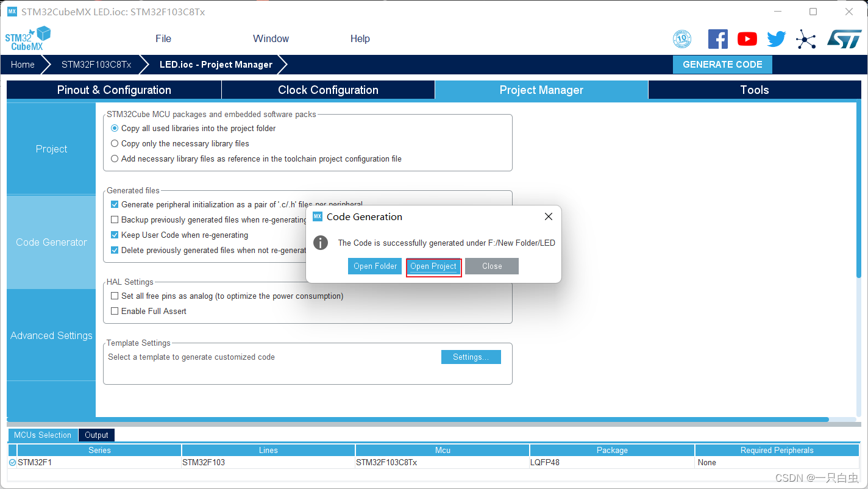Go to STM32F103C8Tx breadcrumb
This screenshot has height=489, width=868.
click(x=96, y=65)
